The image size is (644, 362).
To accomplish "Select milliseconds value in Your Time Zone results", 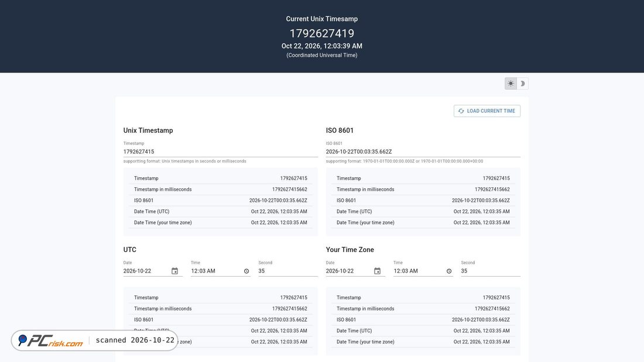I will (x=492, y=309).
